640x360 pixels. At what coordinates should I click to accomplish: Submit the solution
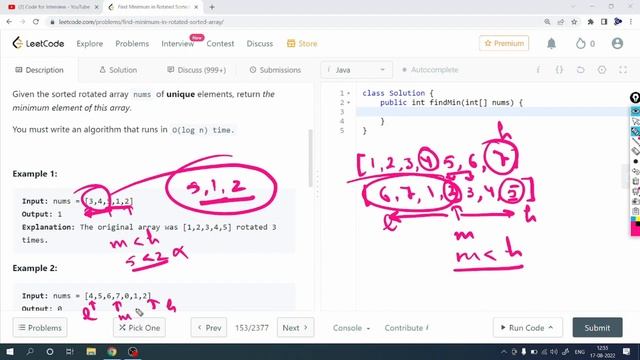[x=597, y=327]
